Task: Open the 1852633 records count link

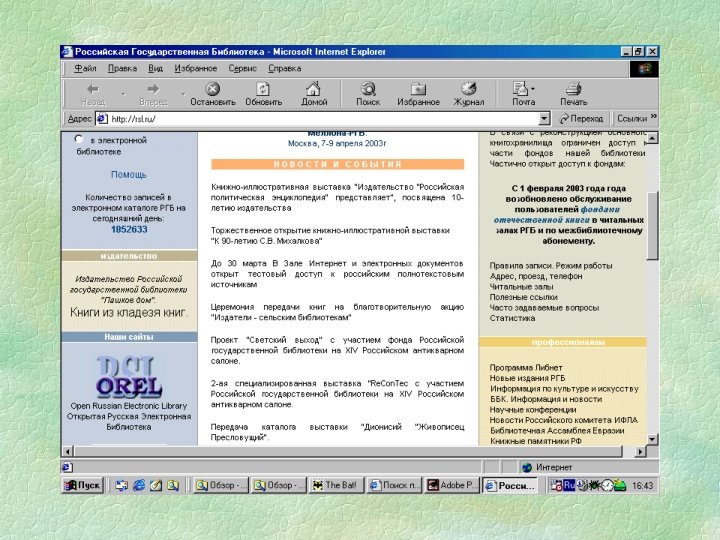Action: [129, 229]
